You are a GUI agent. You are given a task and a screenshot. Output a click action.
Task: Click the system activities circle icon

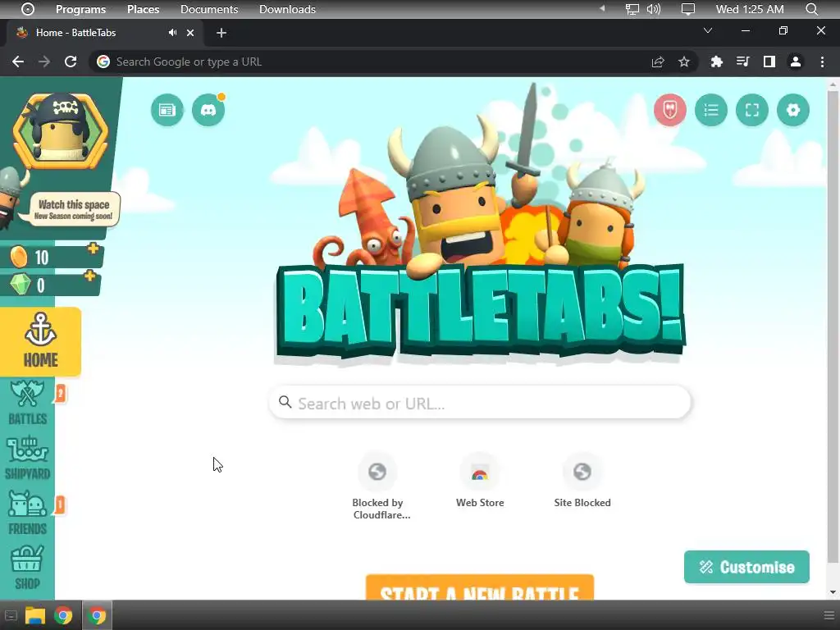click(x=28, y=9)
